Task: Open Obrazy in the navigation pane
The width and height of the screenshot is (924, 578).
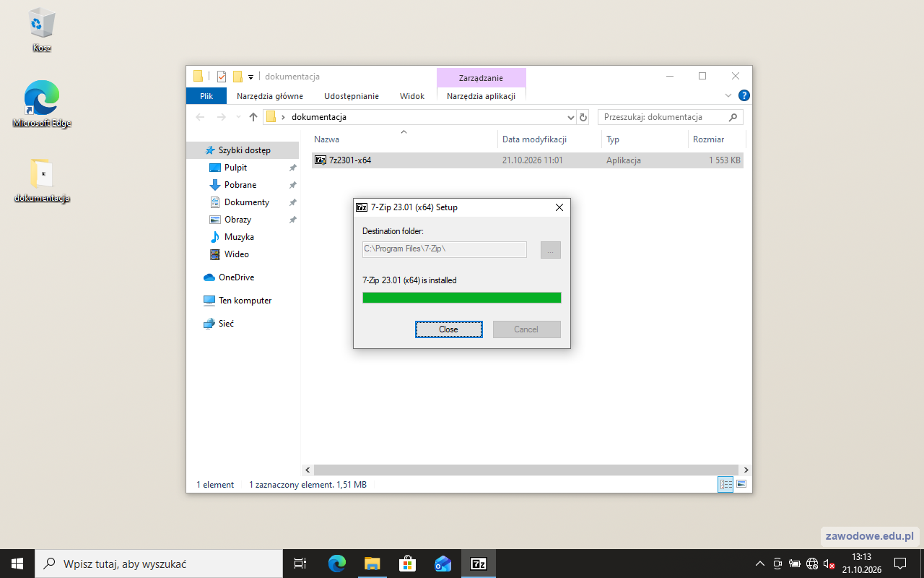Action: click(244, 220)
